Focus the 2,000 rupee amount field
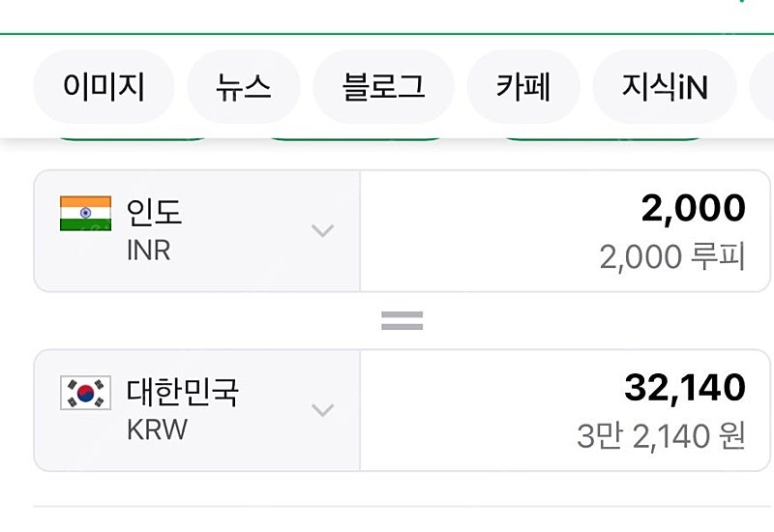This screenshot has height=532, width=774. click(x=565, y=231)
